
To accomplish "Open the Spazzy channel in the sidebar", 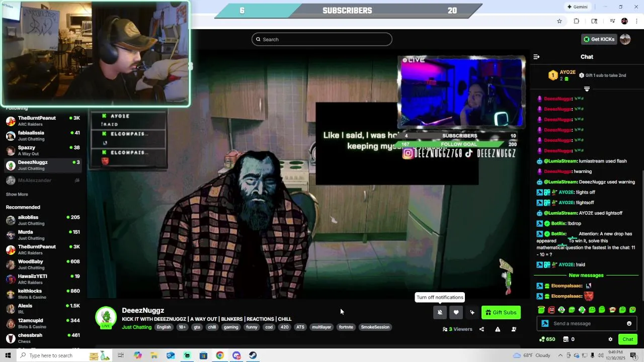I will click(x=43, y=150).
